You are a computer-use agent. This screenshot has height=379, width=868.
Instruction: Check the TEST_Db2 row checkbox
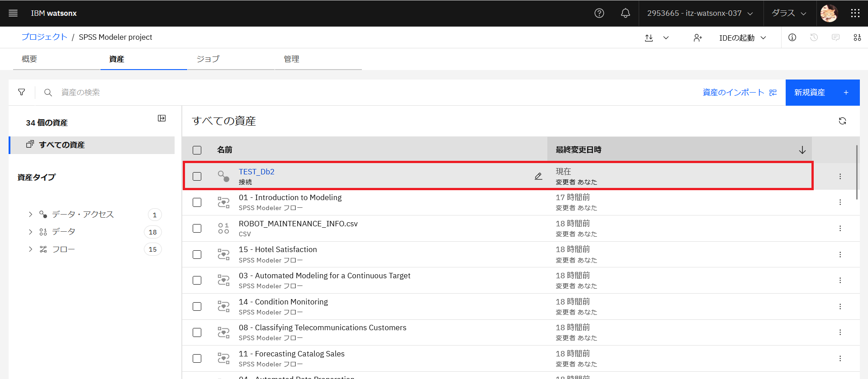coord(197,176)
